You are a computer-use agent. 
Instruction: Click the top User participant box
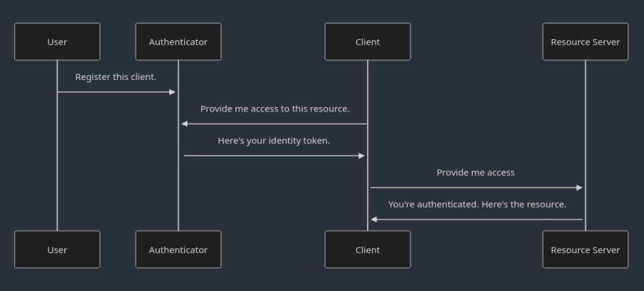click(57, 42)
